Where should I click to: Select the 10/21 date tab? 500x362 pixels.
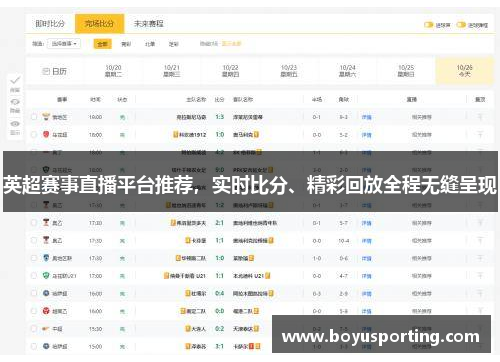click(172, 71)
